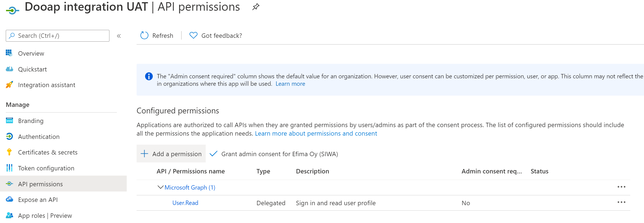Image resolution: width=644 pixels, height=223 pixels.
Task: Click the checkmark icon for admin consent
Action: (x=213, y=154)
